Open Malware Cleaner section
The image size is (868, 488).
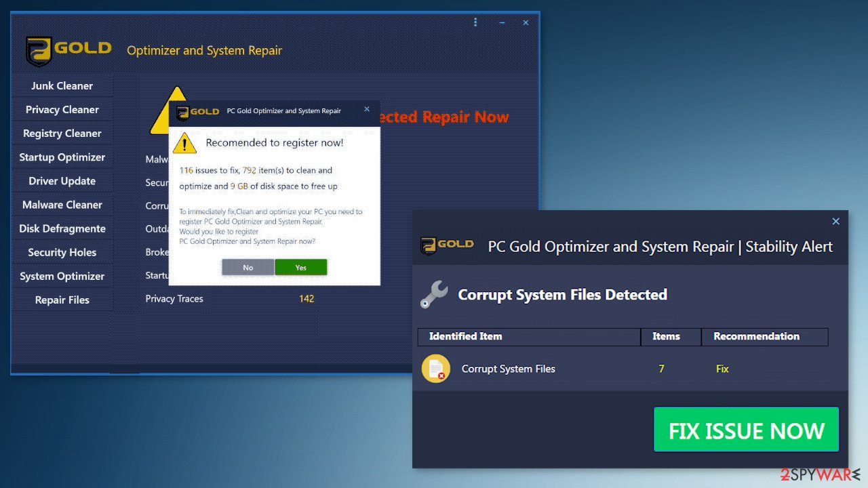point(62,205)
